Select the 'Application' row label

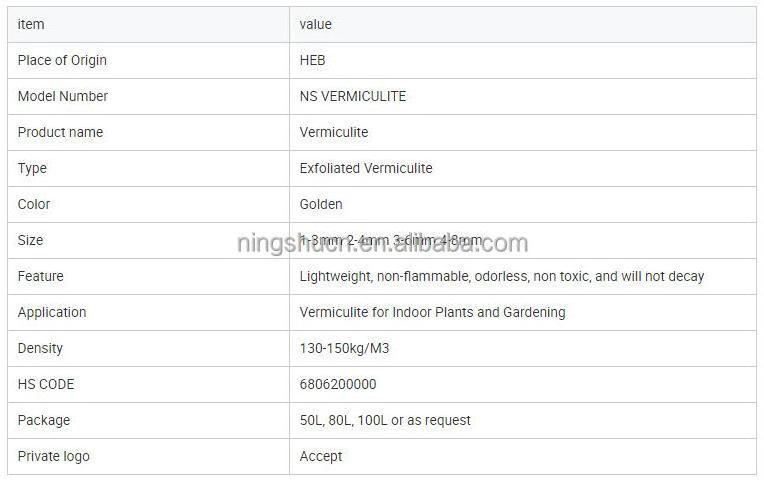tap(52, 312)
